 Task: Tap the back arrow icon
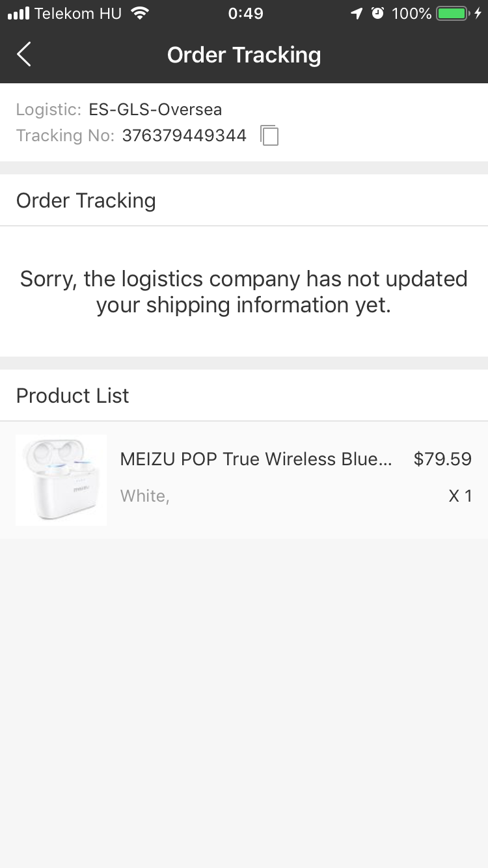pyautogui.click(x=24, y=55)
